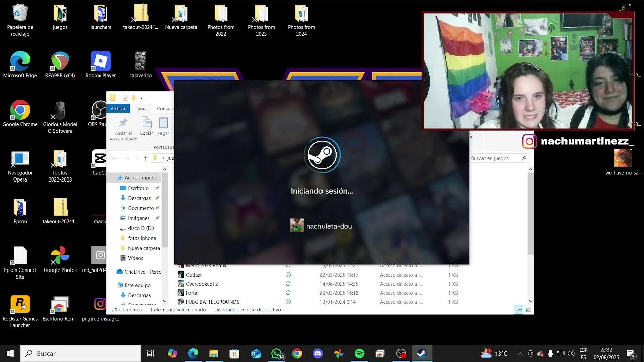This screenshot has height=362, width=644.
Task: Select the we-have-no-sa... desktop file
Action: click(x=623, y=162)
